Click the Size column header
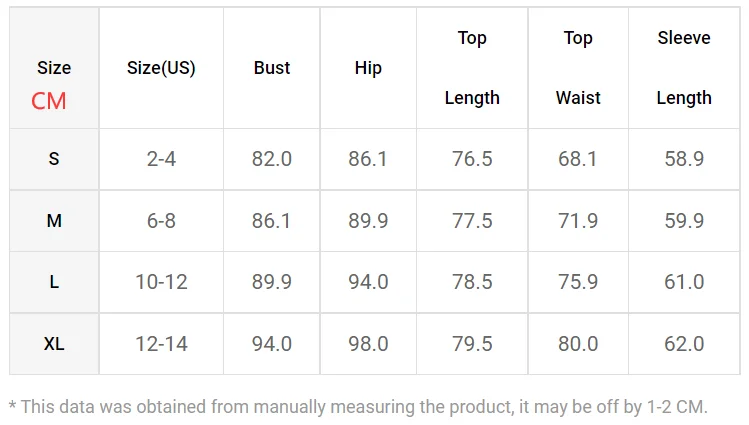 coord(54,68)
